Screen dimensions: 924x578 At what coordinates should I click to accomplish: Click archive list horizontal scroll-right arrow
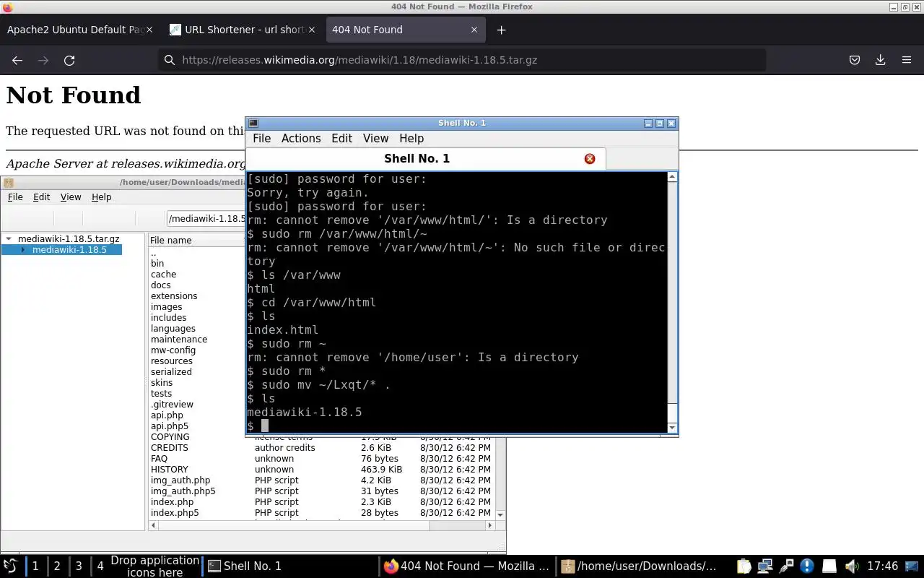tap(490, 525)
